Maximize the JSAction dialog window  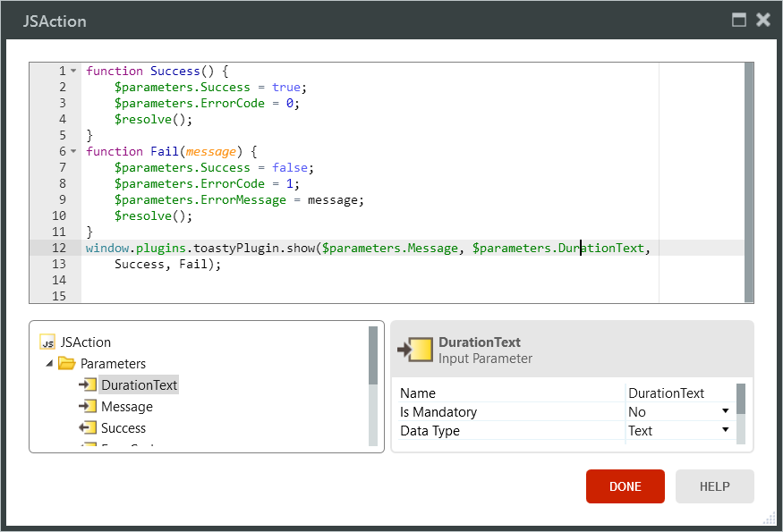739,20
